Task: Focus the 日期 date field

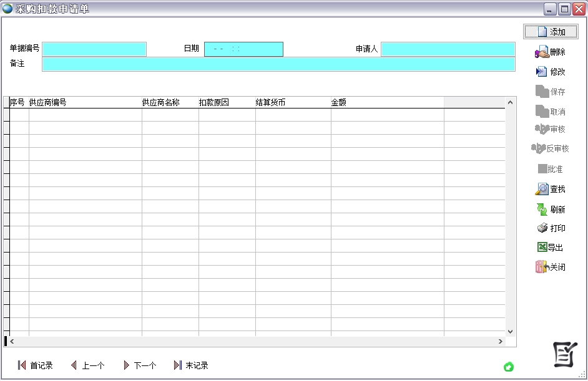Action: pyautogui.click(x=243, y=49)
